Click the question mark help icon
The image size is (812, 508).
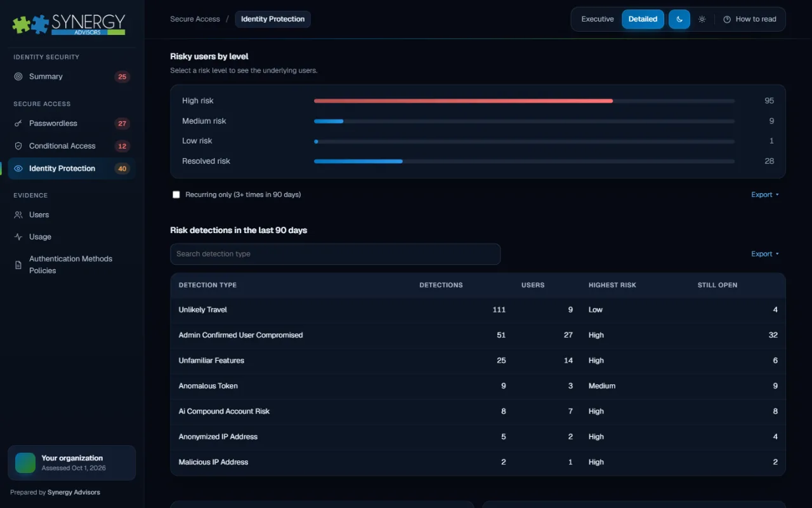click(x=727, y=19)
